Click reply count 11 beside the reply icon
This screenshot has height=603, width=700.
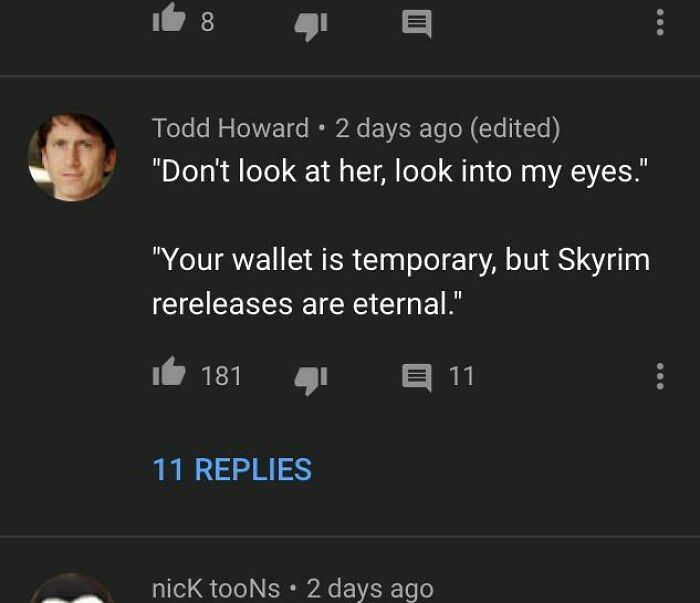click(x=461, y=376)
